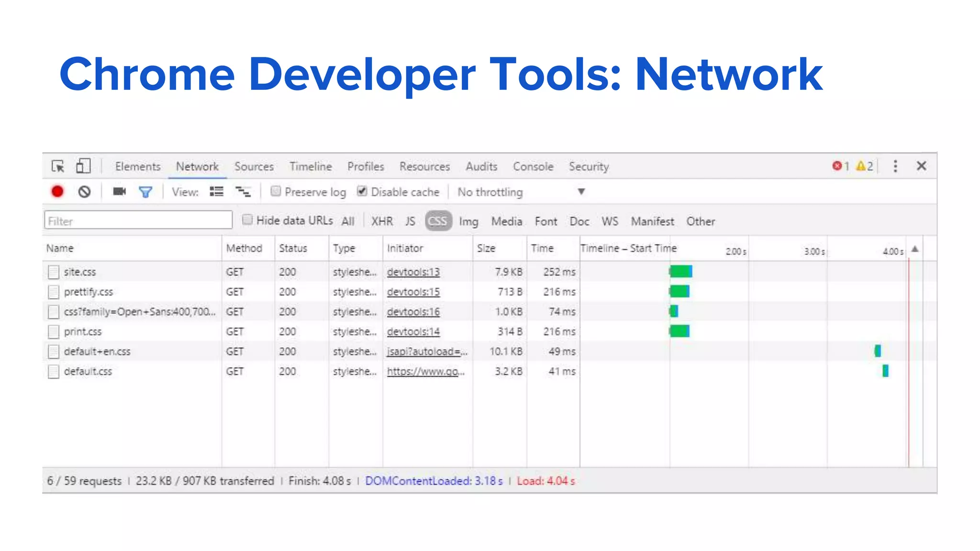This screenshot has width=980, height=551.
Task: Click the default+en.css file icon
Action: (54, 352)
